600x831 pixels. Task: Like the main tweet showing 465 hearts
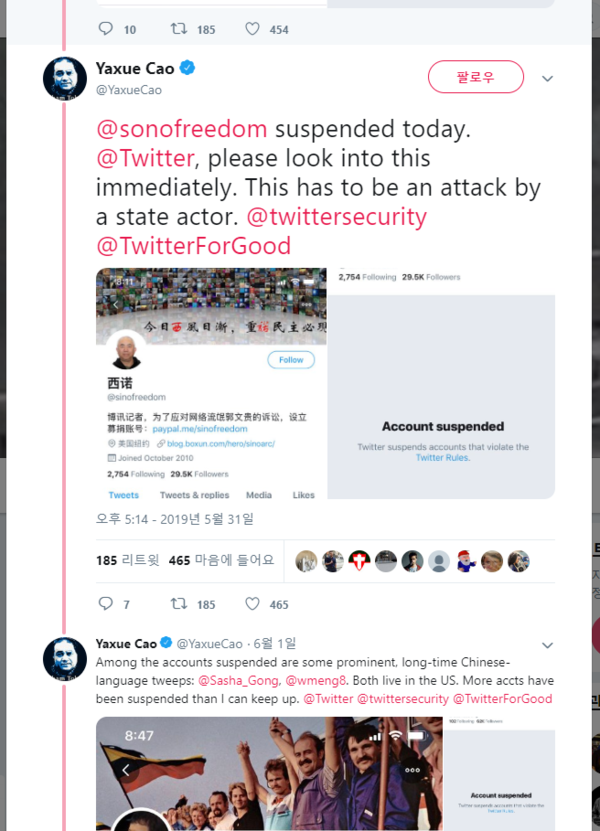coord(252,604)
